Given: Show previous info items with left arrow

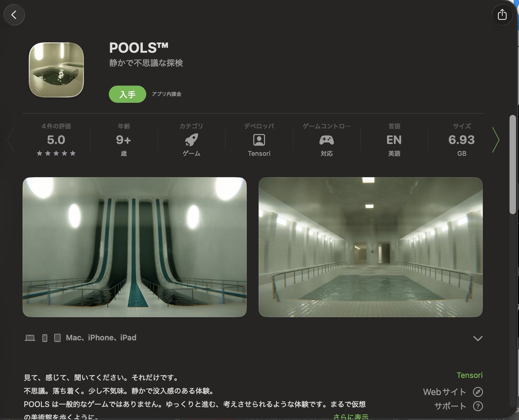Looking at the screenshot, I should coord(11,140).
